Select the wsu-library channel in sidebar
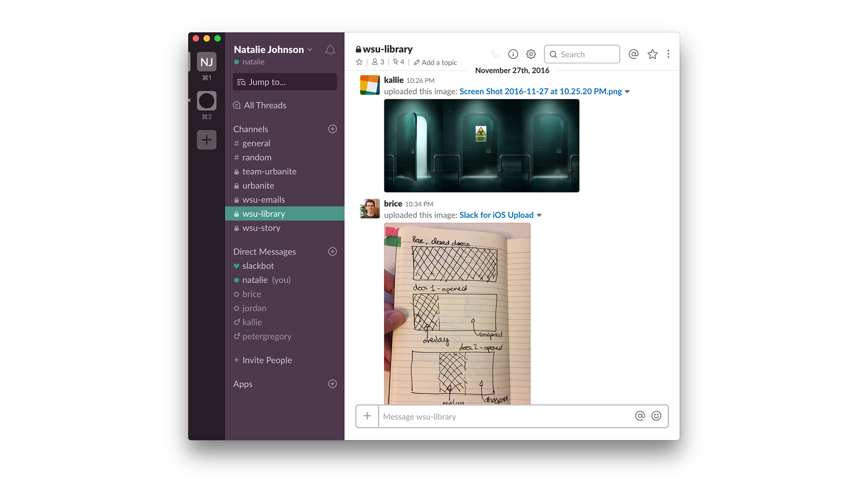 click(x=285, y=214)
